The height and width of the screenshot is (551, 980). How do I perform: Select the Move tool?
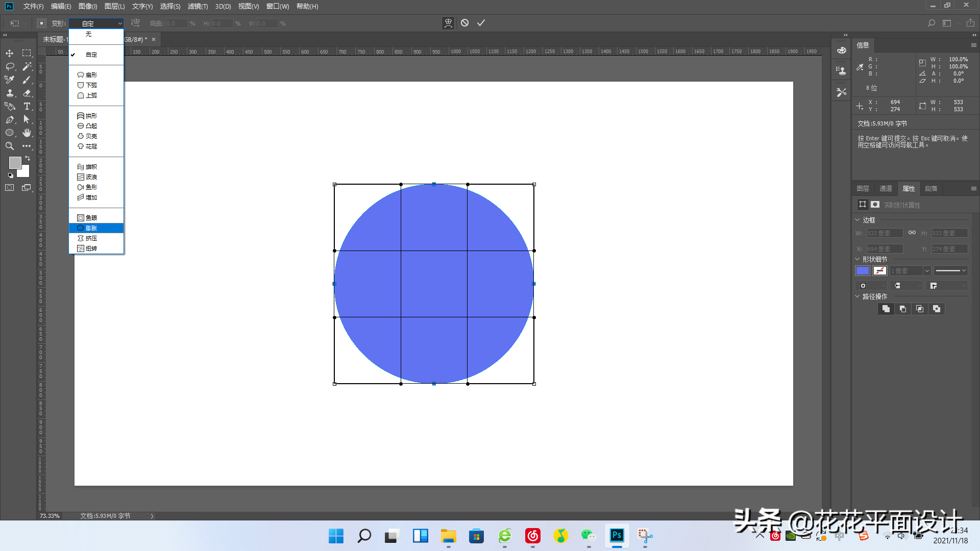10,53
